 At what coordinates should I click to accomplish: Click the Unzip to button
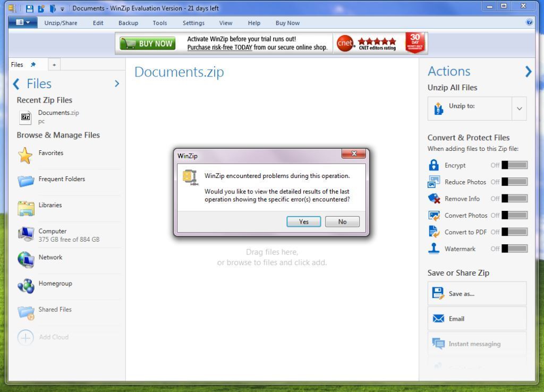coord(470,108)
